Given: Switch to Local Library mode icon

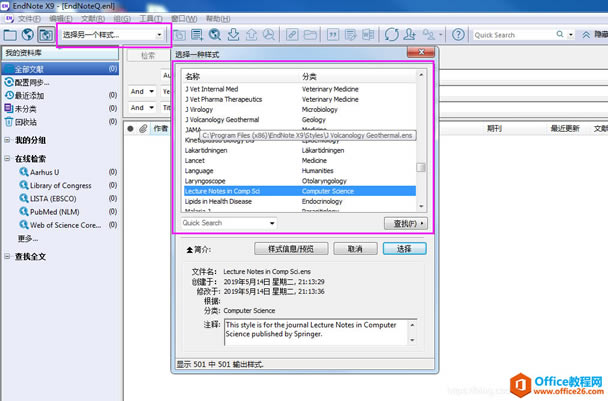Looking at the screenshot, I should 10,35.
